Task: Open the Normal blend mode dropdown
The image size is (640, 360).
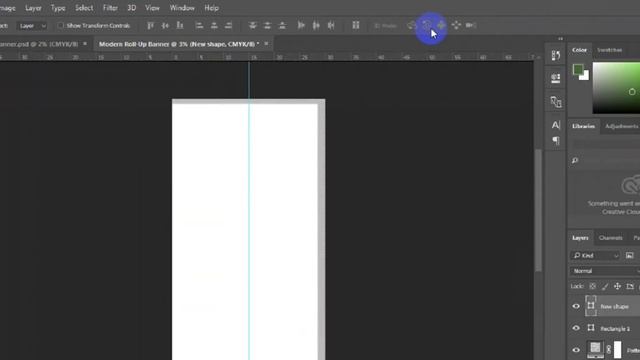Action: 605,271
